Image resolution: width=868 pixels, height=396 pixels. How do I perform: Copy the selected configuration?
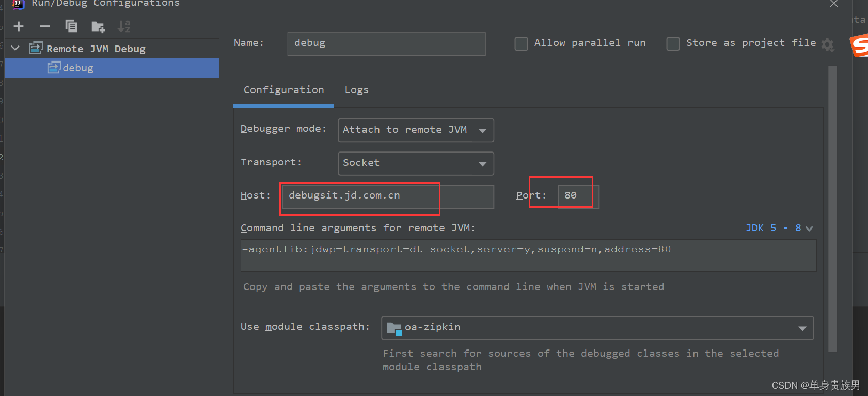click(x=71, y=26)
